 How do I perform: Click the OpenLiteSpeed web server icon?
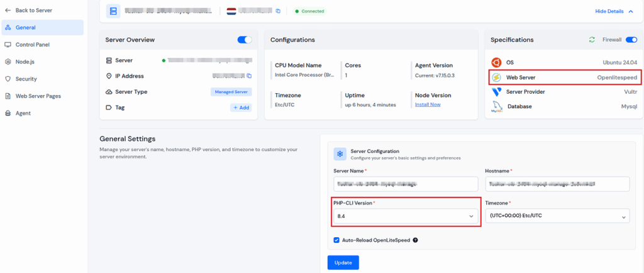(496, 77)
